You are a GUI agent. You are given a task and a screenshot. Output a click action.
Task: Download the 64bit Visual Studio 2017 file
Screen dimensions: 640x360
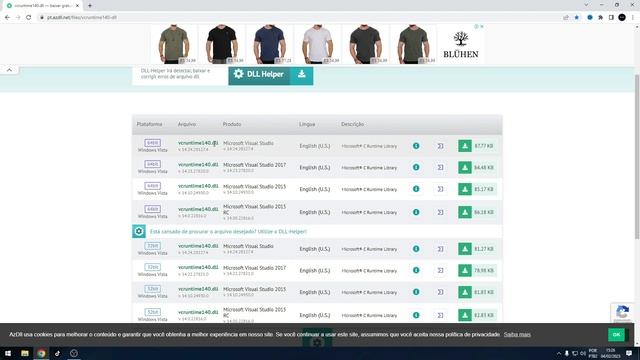[464, 167]
